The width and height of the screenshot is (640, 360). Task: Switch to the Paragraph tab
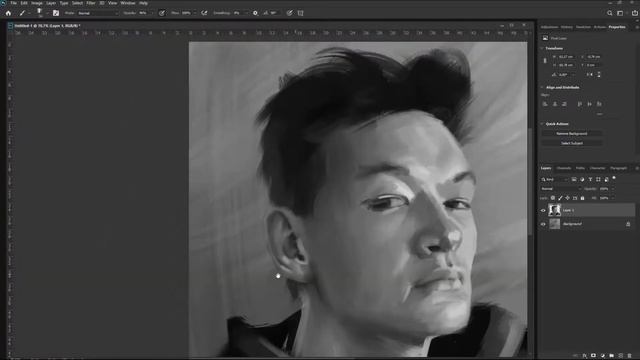point(618,168)
